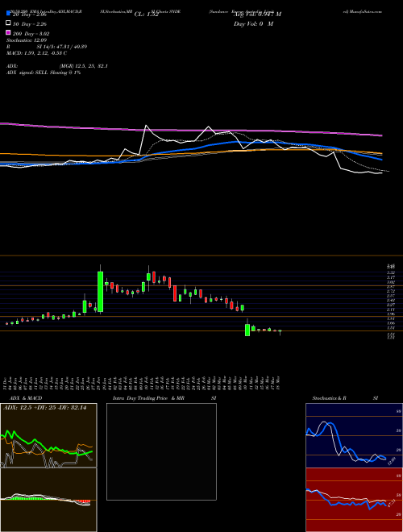Viewport: 403px width, 532px height.
Task: Click the tall green candlestick on 28 Jan
Action: click(x=100, y=292)
